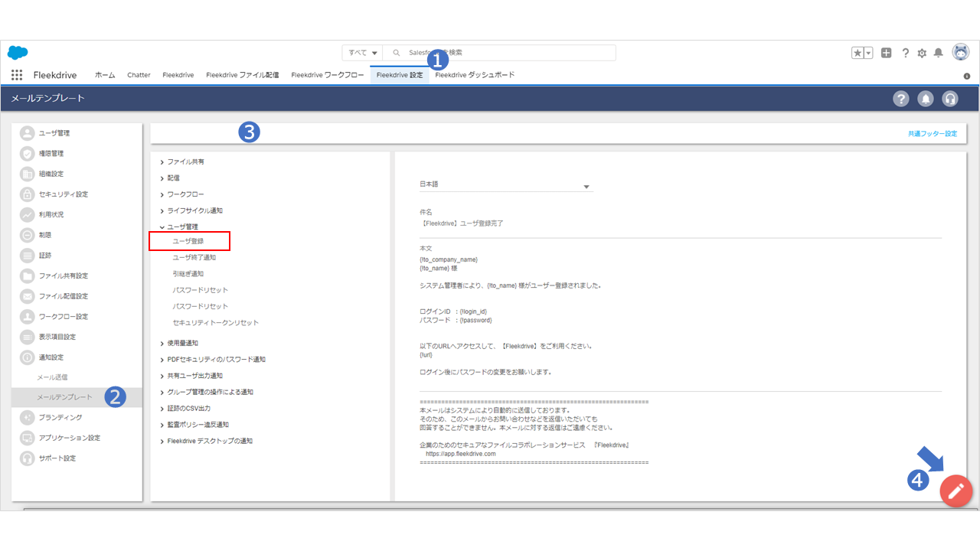Open the App Launcher grid icon
This screenshot has height=551, width=980.
pyautogui.click(x=17, y=75)
